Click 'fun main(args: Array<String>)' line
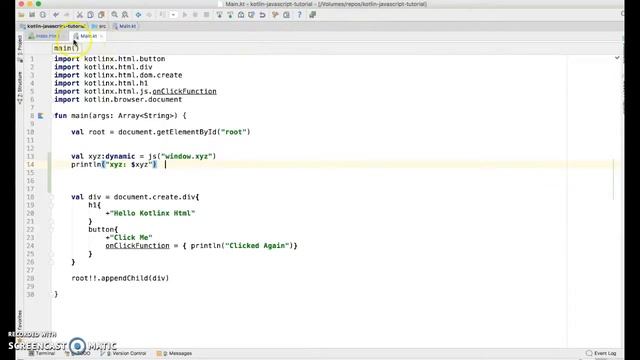 pyautogui.click(x=120, y=116)
